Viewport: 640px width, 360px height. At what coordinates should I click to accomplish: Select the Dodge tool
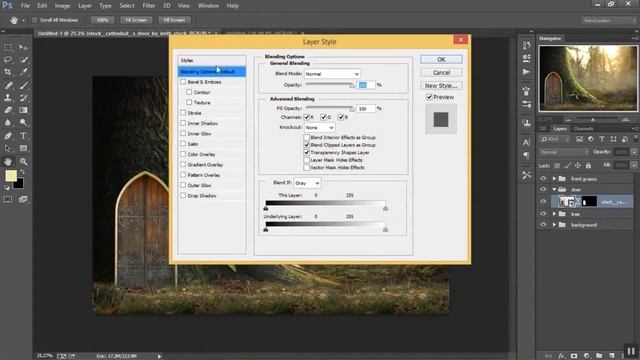[23, 122]
